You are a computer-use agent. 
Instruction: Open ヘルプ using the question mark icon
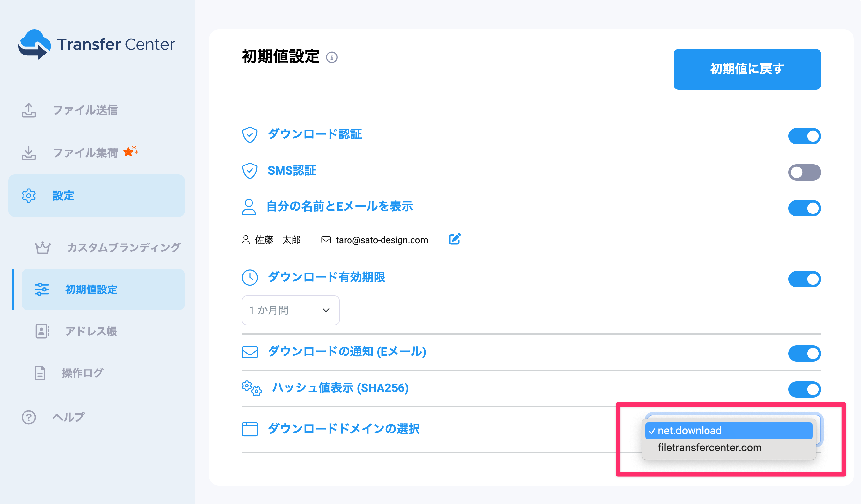pos(29,417)
